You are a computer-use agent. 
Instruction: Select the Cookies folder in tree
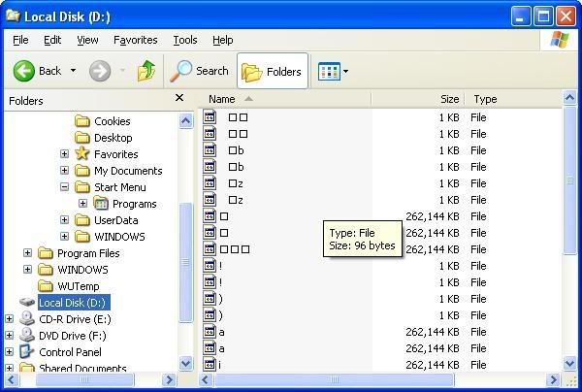[x=113, y=121]
